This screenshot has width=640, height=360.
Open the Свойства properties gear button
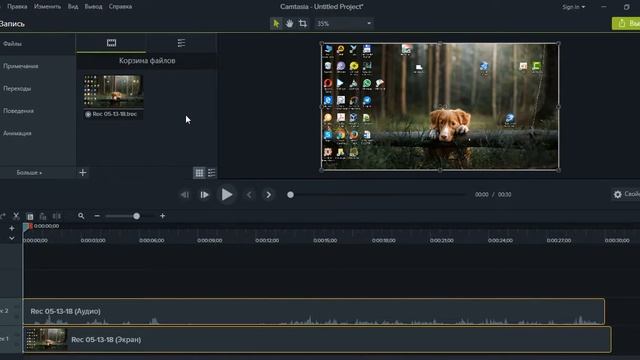[626, 194]
